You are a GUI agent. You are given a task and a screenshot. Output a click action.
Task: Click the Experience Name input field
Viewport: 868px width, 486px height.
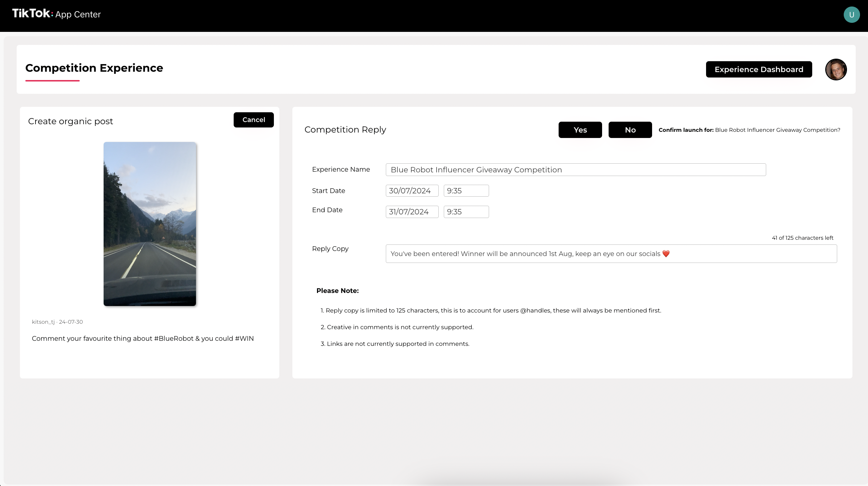[575, 170]
